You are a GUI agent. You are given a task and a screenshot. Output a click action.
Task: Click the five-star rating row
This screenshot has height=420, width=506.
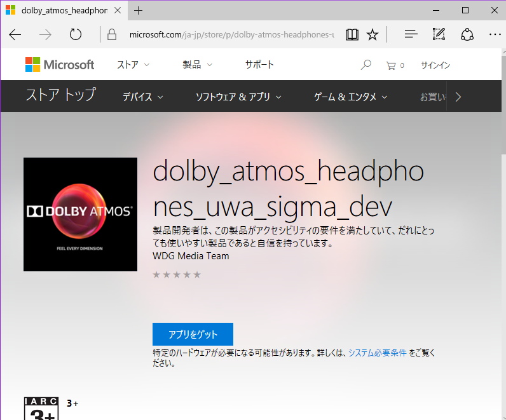tap(177, 274)
